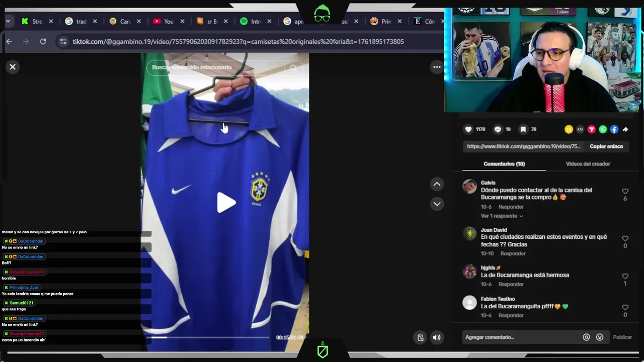Open the clipboard icon beside the volume button
644x362 pixels.
tap(421, 338)
